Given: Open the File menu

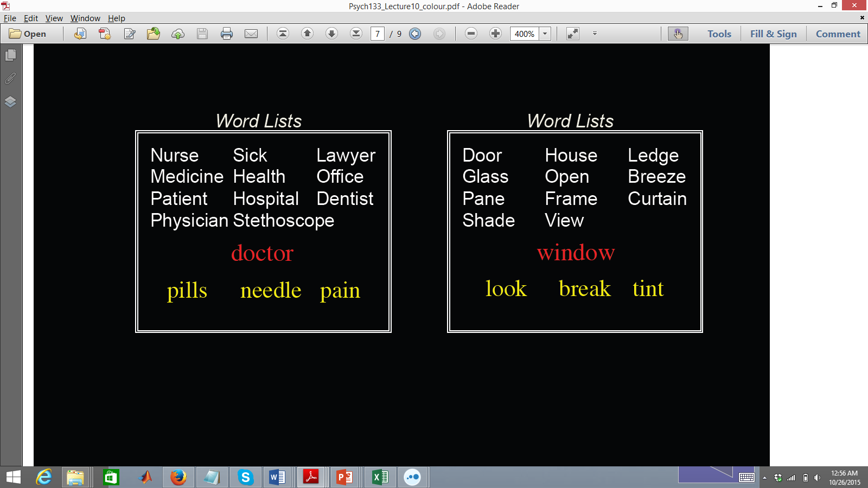Looking at the screenshot, I should 10,18.
